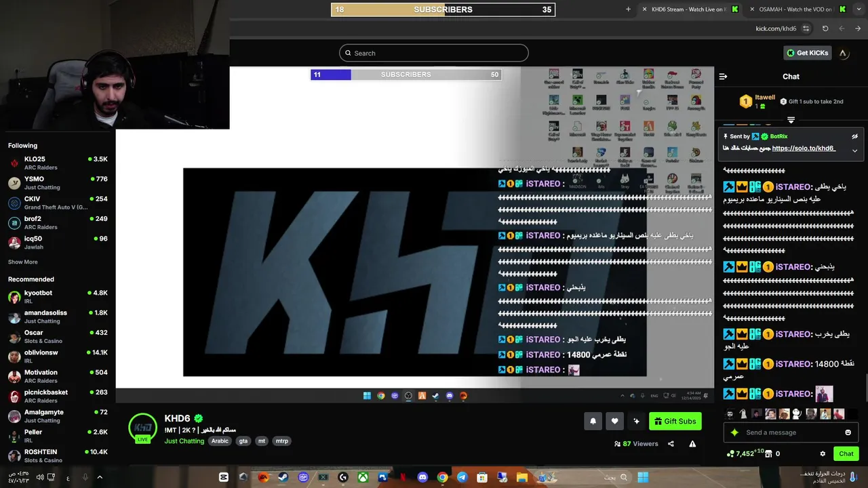868x488 pixels.
Task: Expand the pinned message chevron
Action: point(854,150)
